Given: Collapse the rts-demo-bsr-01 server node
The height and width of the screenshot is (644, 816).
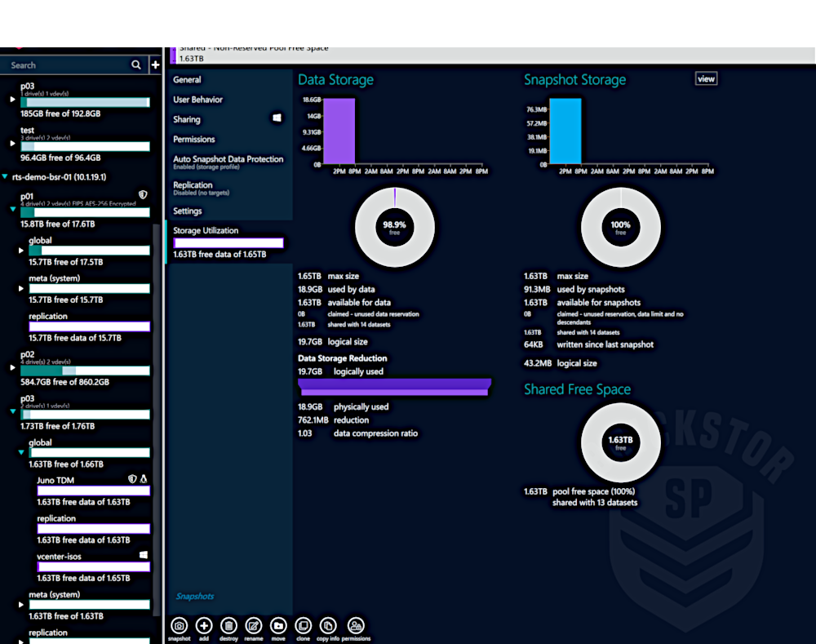Looking at the screenshot, I should coord(5,176).
